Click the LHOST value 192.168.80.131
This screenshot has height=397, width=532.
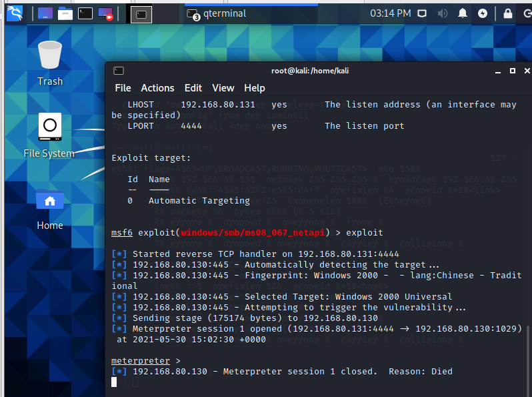(x=218, y=105)
